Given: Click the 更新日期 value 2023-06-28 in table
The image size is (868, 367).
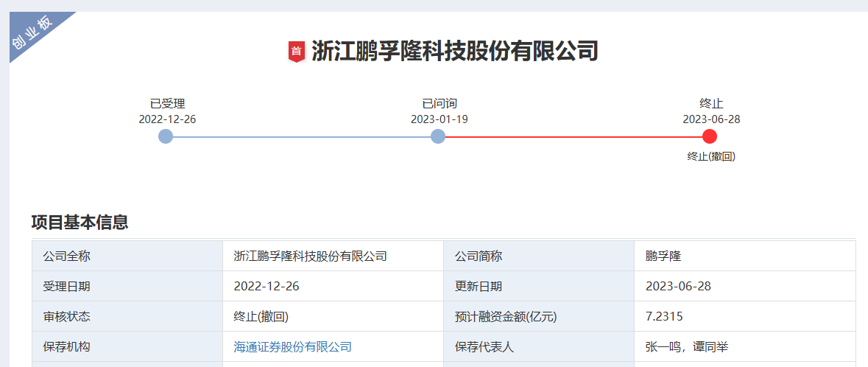Looking at the screenshot, I should (678, 286).
